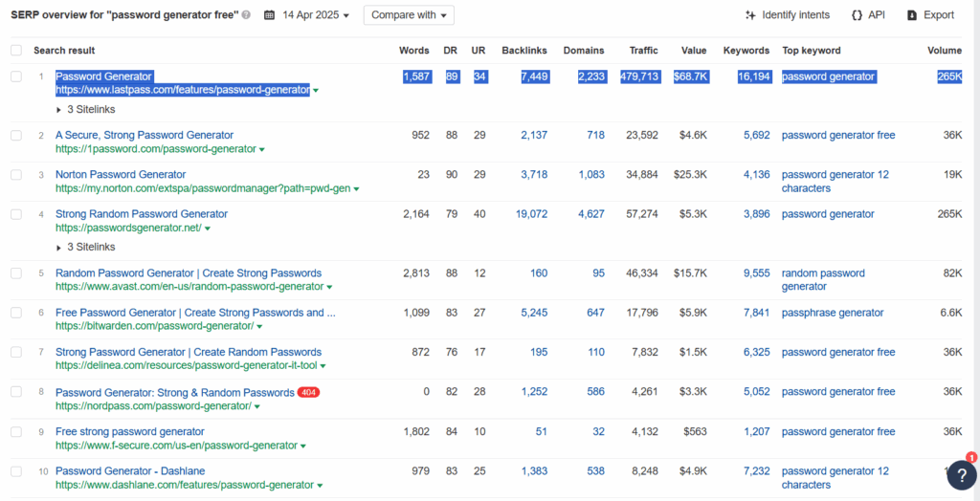Expand 3 Sitelinks under passwordsgenerator.net result

coord(85,247)
